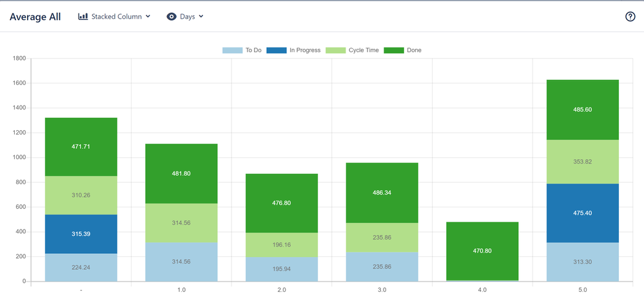The height and width of the screenshot is (306, 644).
Task: Click the y-axis value 1600
Action: pyautogui.click(x=19, y=83)
